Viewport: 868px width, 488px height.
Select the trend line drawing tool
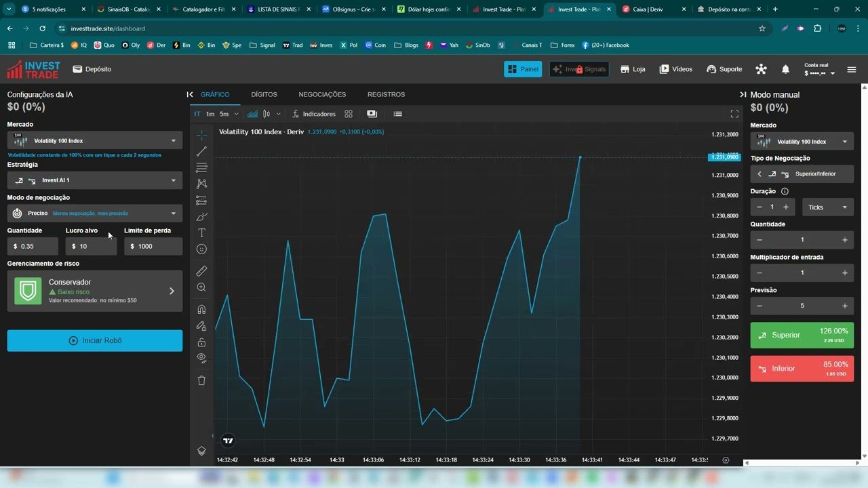click(x=201, y=151)
